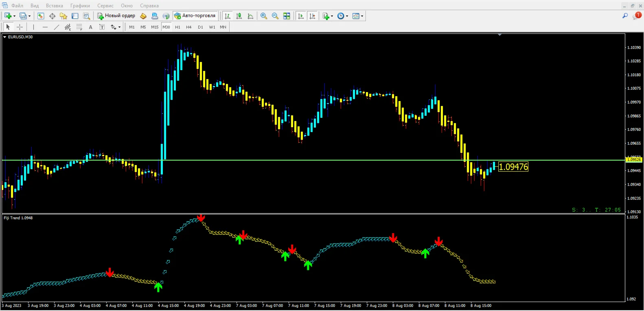
Task: Click the 1.09476 price label
Action: point(513,167)
